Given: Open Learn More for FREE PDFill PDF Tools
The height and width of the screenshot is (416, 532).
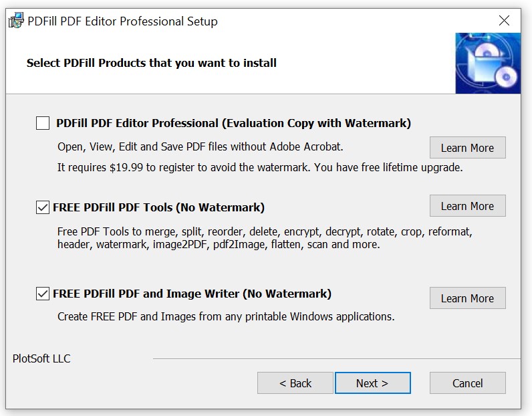Looking at the screenshot, I should coord(468,206).
